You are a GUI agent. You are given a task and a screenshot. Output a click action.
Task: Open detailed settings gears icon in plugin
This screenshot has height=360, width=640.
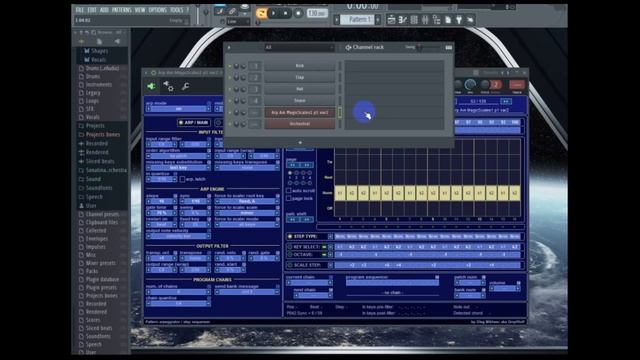168,86
